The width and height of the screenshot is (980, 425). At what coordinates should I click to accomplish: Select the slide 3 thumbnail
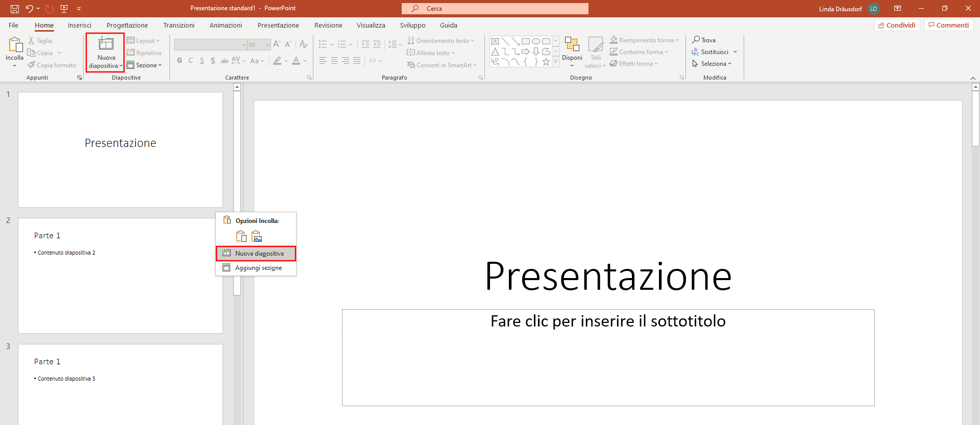[120, 384]
